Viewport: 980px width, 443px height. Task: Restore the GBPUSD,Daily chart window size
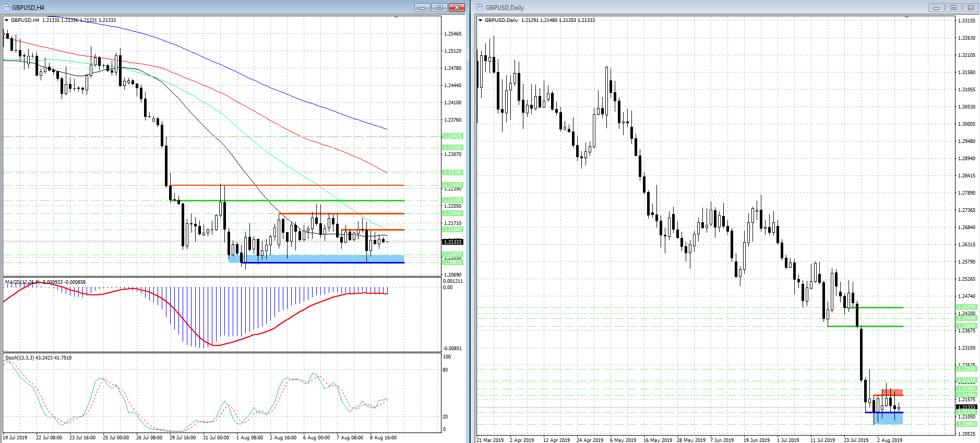[x=953, y=7]
